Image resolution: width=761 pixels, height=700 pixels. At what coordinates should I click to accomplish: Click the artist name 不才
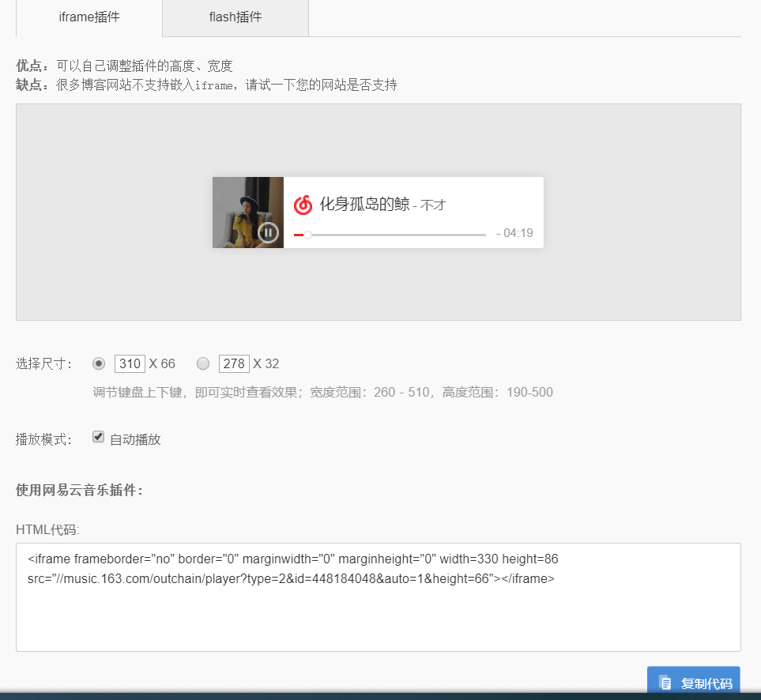click(x=433, y=205)
